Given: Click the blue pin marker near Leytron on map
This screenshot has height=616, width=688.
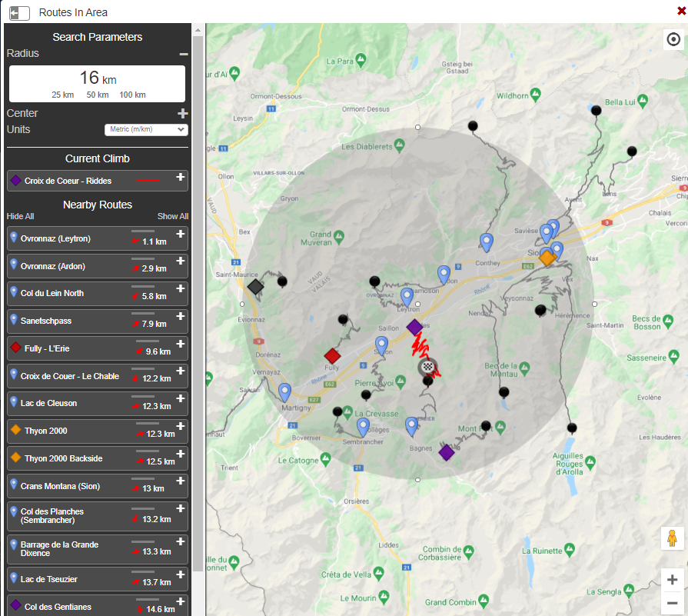Looking at the screenshot, I should (x=407, y=297).
